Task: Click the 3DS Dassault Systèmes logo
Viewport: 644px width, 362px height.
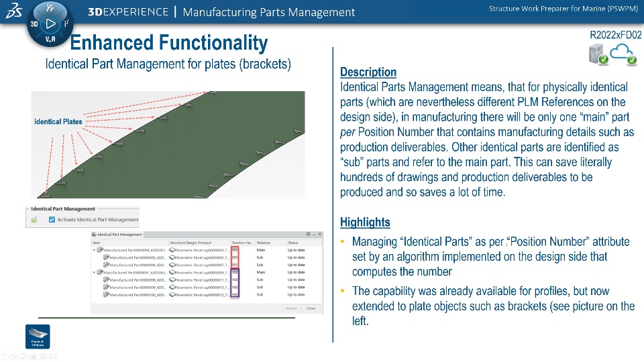Action: point(13,11)
